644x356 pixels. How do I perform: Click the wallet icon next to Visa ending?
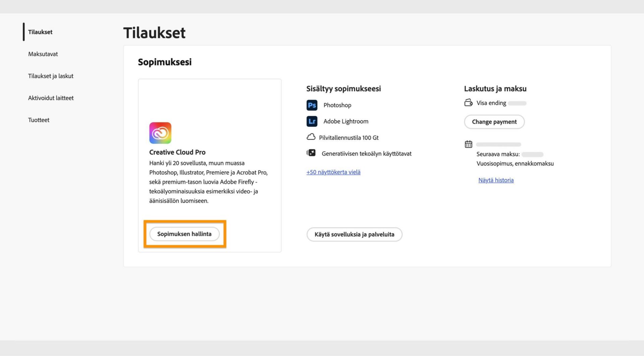(468, 102)
